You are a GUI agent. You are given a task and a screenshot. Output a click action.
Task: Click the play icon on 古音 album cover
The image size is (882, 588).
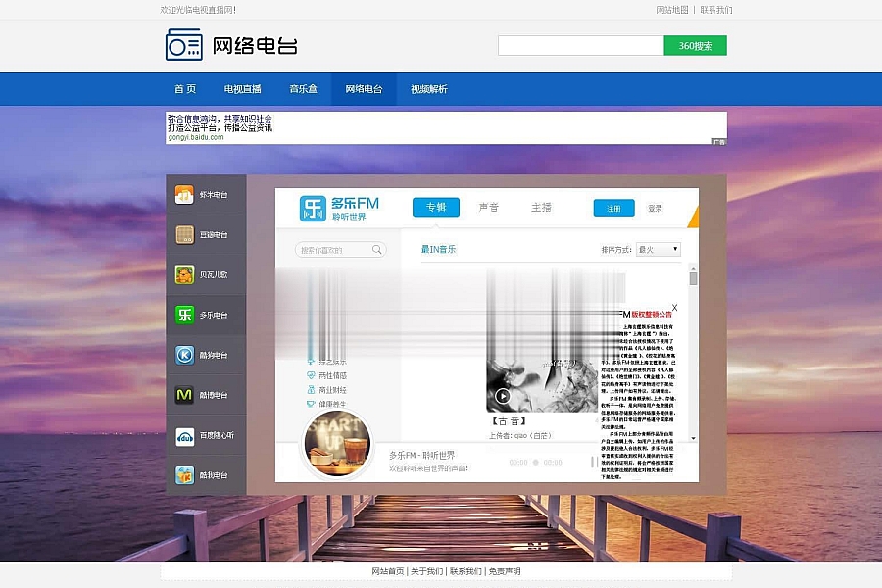tap(503, 396)
